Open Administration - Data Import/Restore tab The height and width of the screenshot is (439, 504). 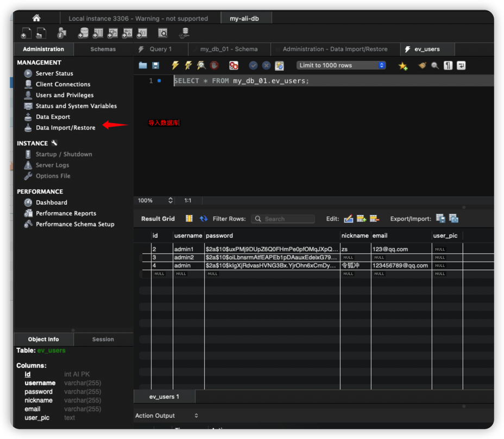coord(335,49)
